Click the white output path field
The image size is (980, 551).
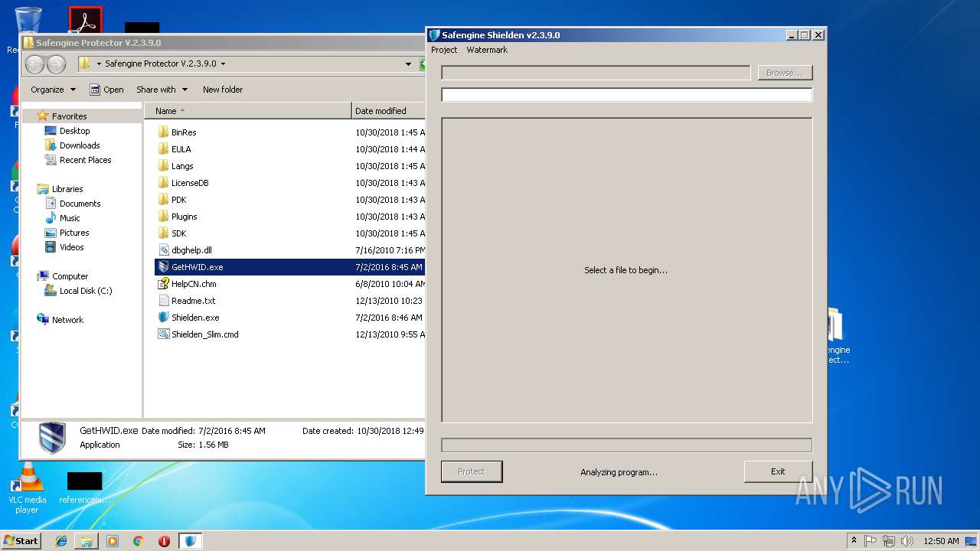tap(626, 95)
